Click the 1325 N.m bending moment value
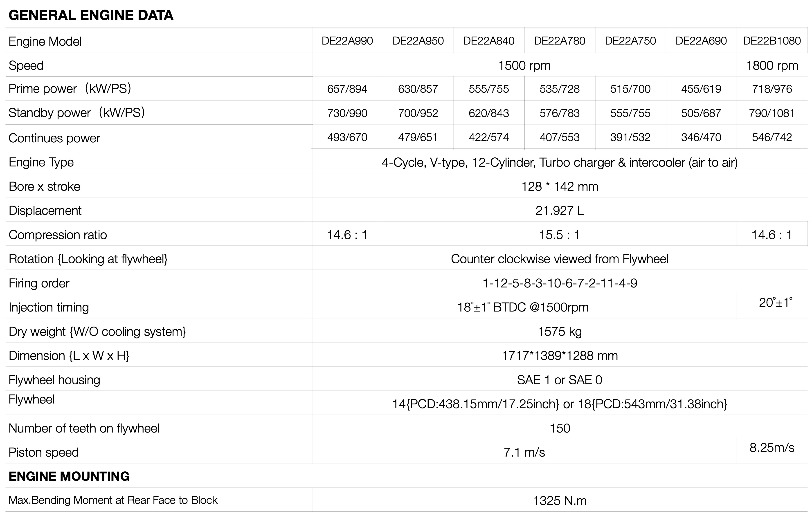This screenshot has height=518, width=812. (560, 501)
